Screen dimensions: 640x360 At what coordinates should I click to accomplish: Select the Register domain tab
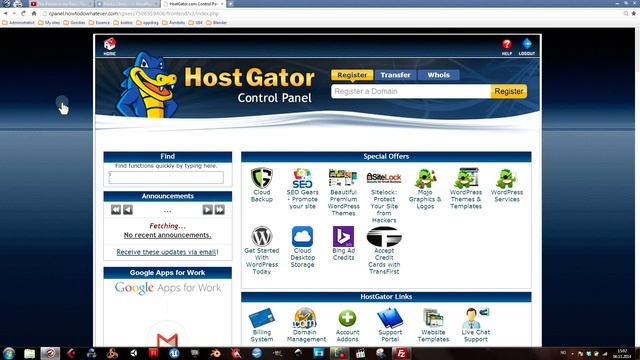(x=352, y=75)
